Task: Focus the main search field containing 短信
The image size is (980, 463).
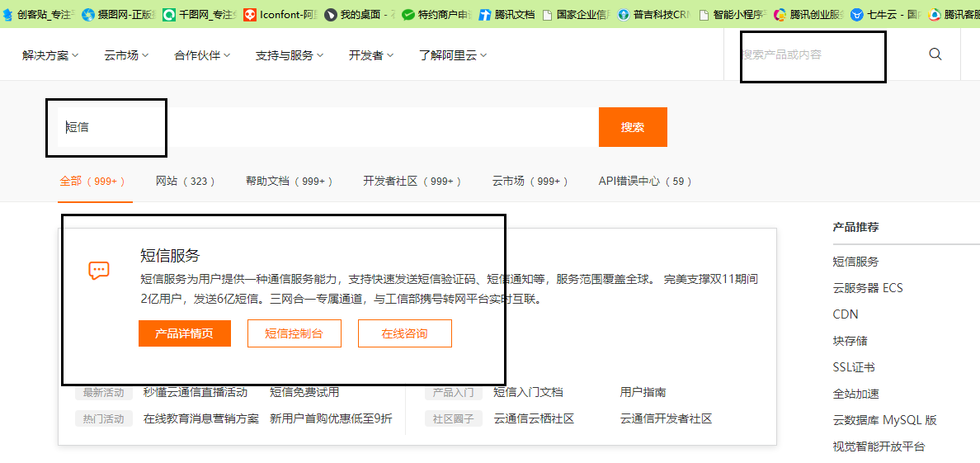Action: [328, 127]
